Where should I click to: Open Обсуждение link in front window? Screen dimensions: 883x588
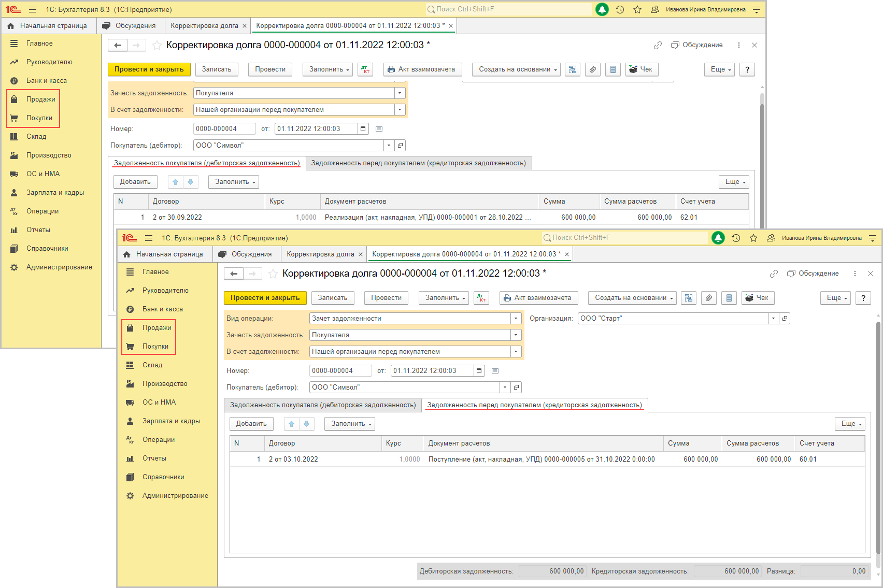point(813,274)
